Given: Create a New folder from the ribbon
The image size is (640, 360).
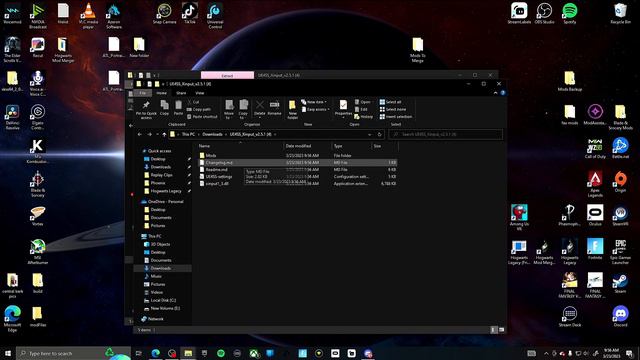Looking at the screenshot, I should [x=293, y=110].
